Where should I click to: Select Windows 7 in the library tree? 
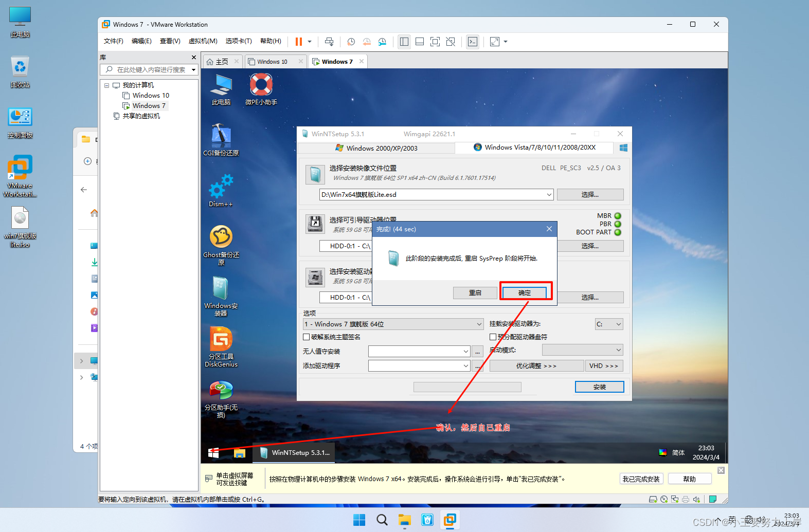point(149,106)
